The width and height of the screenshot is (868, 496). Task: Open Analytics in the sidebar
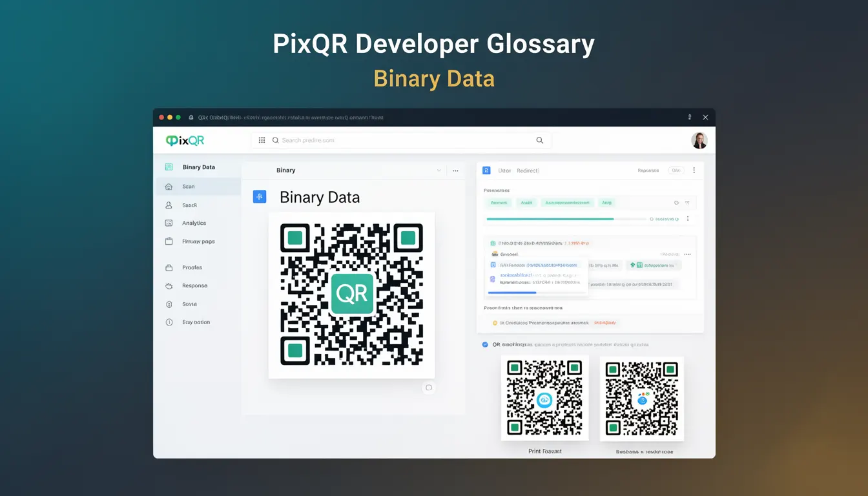point(198,223)
